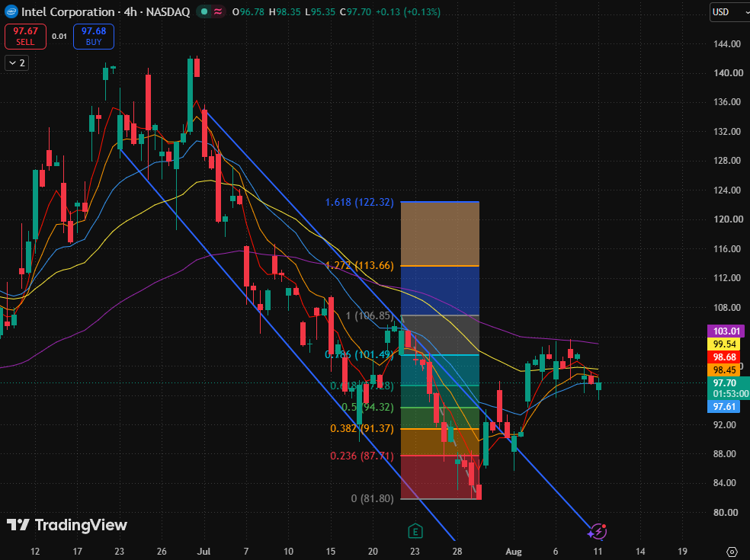Click the 84.00 price axis label

click(x=725, y=483)
